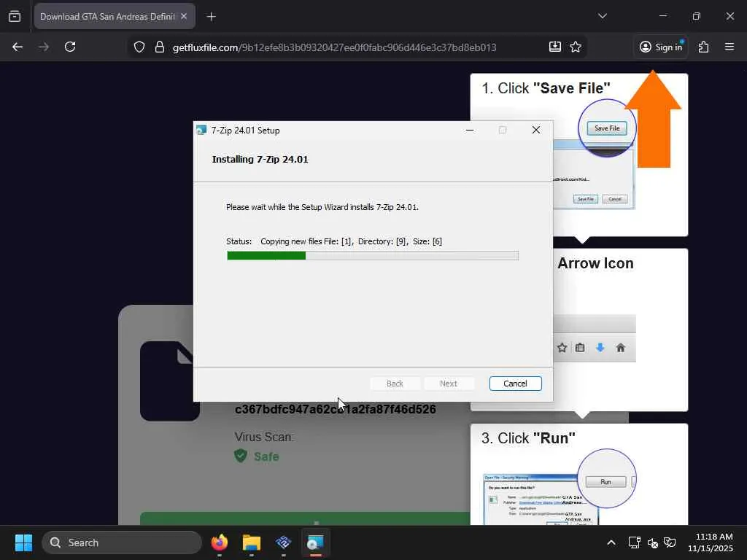Image resolution: width=747 pixels, height=560 pixels.
Task: Click the 7-Zip install progress bar
Action: click(x=373, y=256)
